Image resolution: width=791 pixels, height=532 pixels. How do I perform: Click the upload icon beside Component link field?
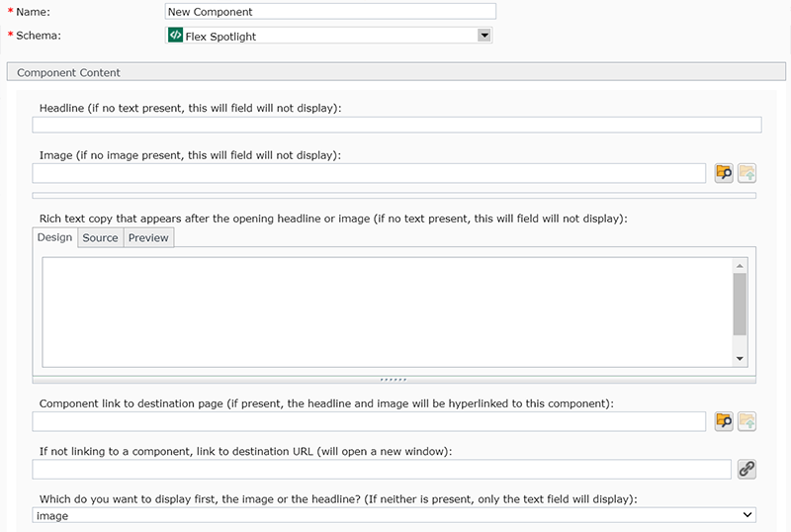pyautogui.click(x=747, y=421)
